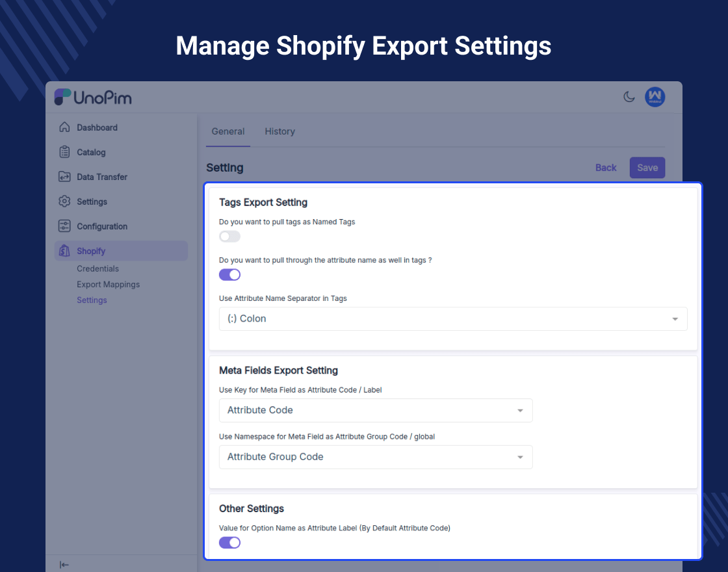
Task: Click the Setting page title
Action: [x=225, y=168]
